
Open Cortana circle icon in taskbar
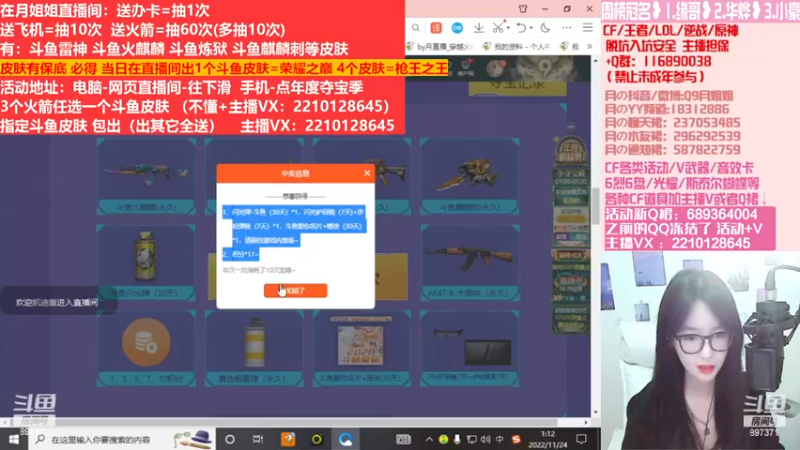[x=230, y=439]
